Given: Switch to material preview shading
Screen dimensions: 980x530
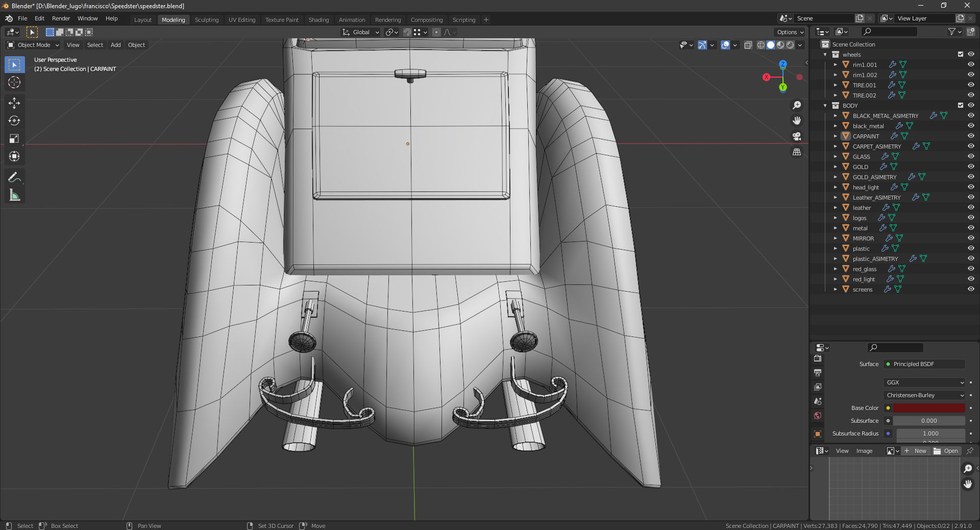Looking at the screenshot, I should 780,45.
